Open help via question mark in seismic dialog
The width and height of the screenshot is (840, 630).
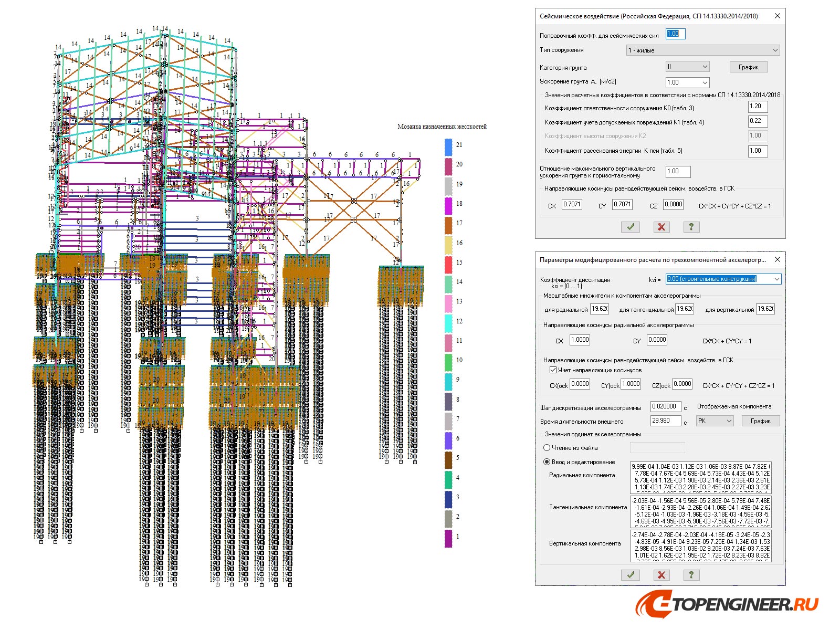(691, 227)
